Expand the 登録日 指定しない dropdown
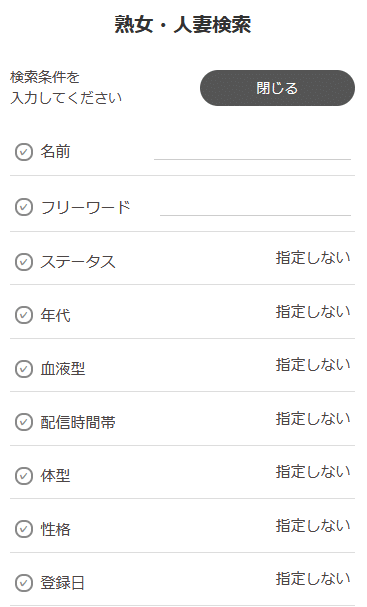Screen dimensions: 367x607 (x=313, y=579)
